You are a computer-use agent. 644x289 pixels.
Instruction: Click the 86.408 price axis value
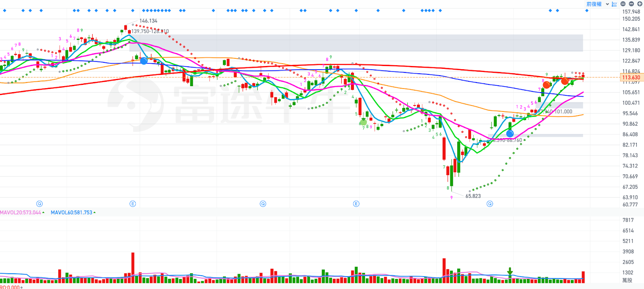point(630,134)
